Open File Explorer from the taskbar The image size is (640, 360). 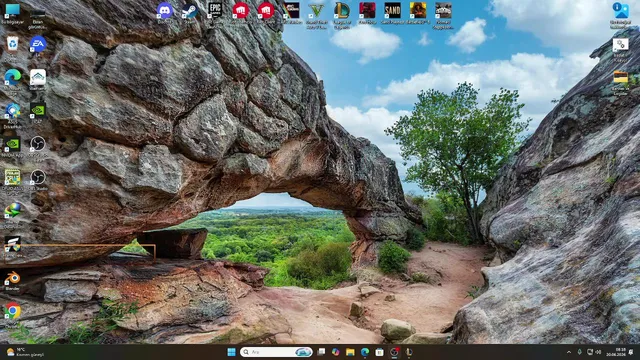350,352
